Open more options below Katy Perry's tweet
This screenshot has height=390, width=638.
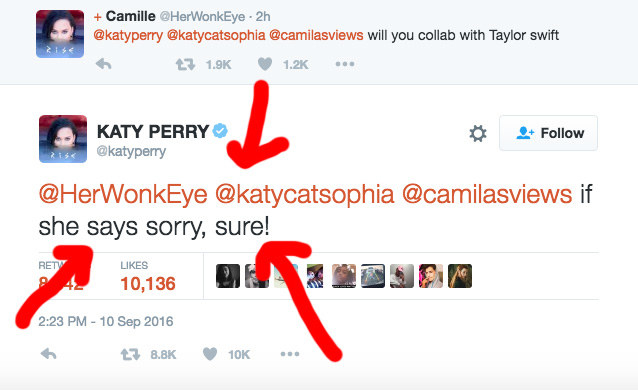(290, 354)
